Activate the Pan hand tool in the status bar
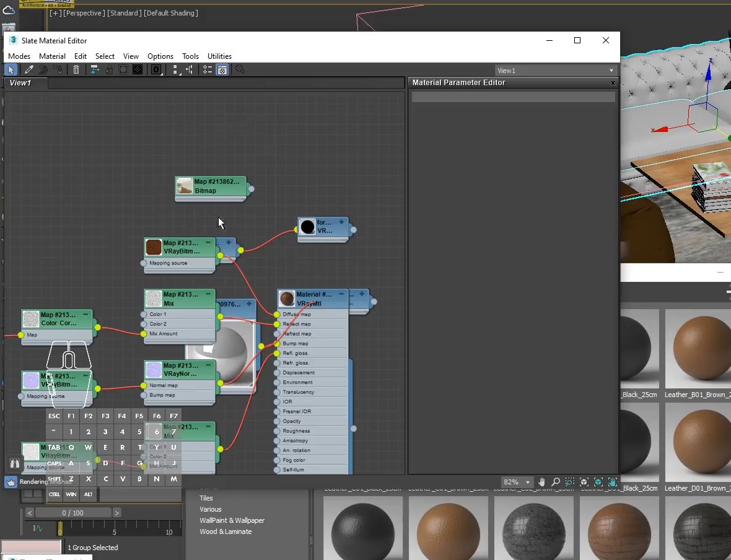This screenshot has height=560, width=731. (x=541, y=482)
